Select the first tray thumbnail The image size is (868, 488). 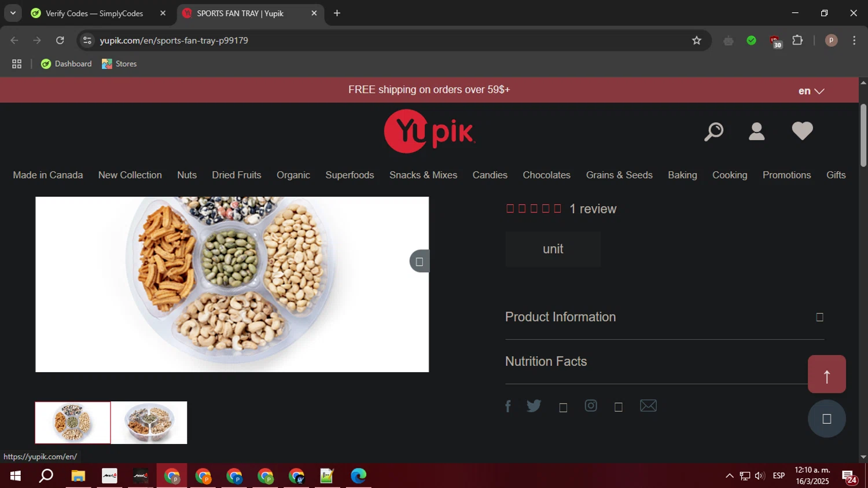pyautogui.click(x=73, y=423)
